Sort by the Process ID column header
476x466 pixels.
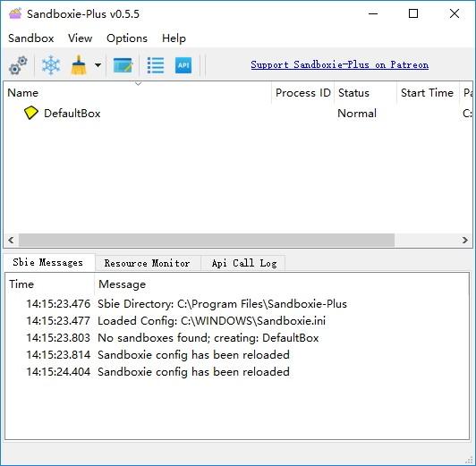tap(302, 93)
